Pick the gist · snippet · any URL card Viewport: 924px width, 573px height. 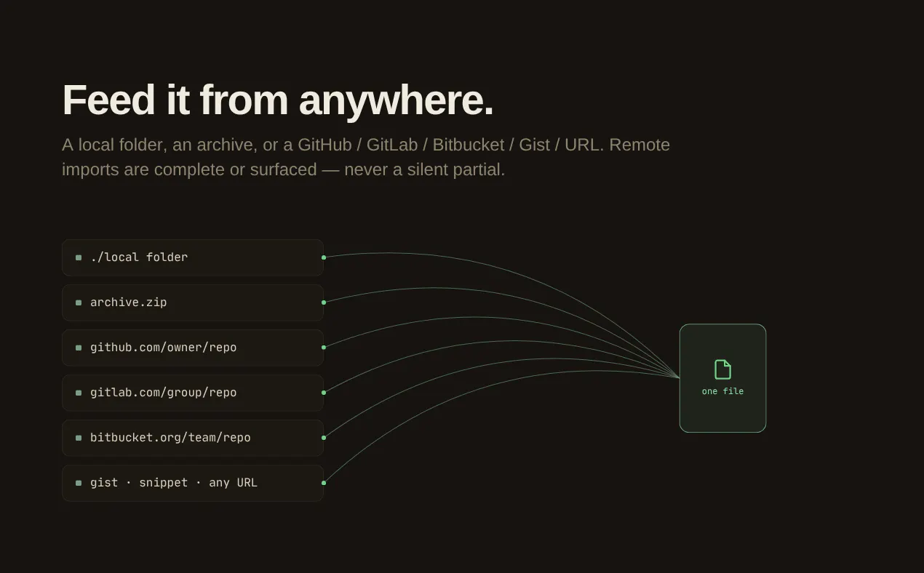click(x=193, y=483)
